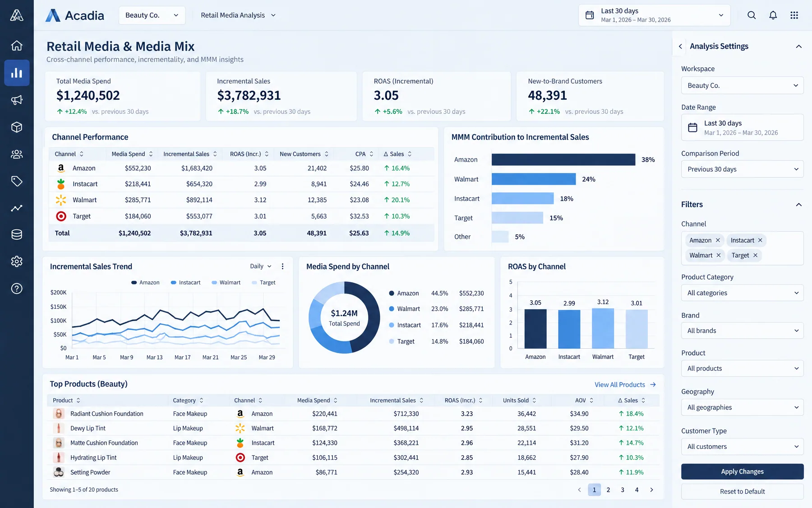This screenshot has height=508, width=812.
Task: Remove the Target channel filter chip
Action: pos(755,255)
